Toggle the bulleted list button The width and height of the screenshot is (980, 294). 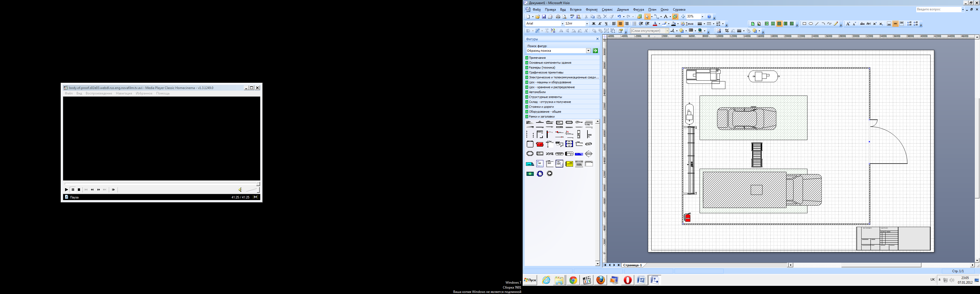click(635, 24)
